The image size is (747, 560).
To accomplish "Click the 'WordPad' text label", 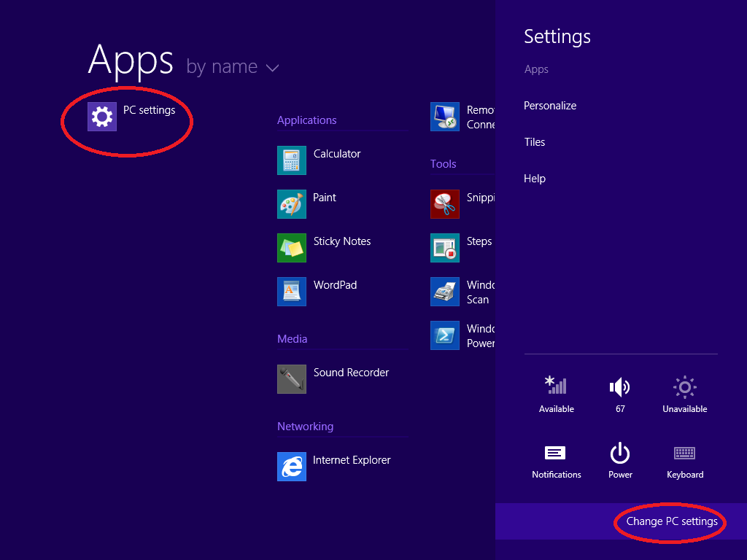I will pos(335,285).
